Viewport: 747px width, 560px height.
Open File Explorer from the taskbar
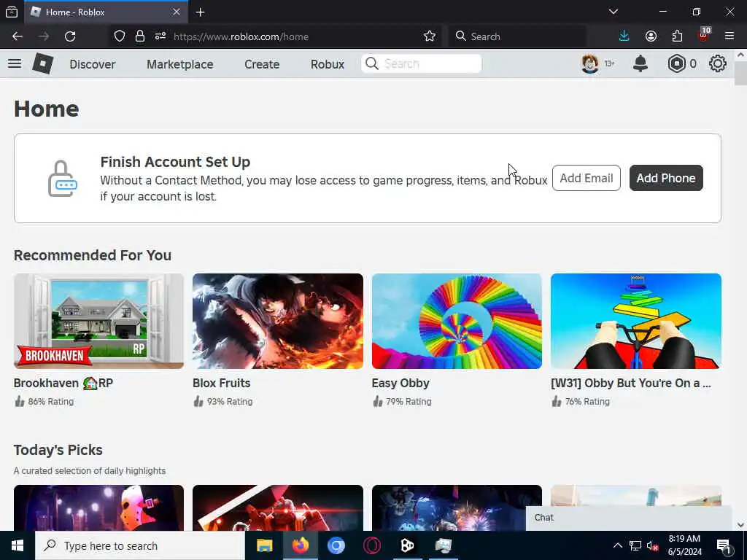[x=264, y=545]
